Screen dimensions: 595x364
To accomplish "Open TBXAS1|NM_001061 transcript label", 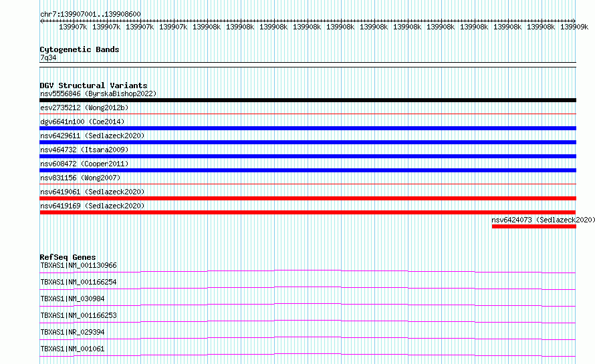I will pyautogui.click(x=72, y=349).
